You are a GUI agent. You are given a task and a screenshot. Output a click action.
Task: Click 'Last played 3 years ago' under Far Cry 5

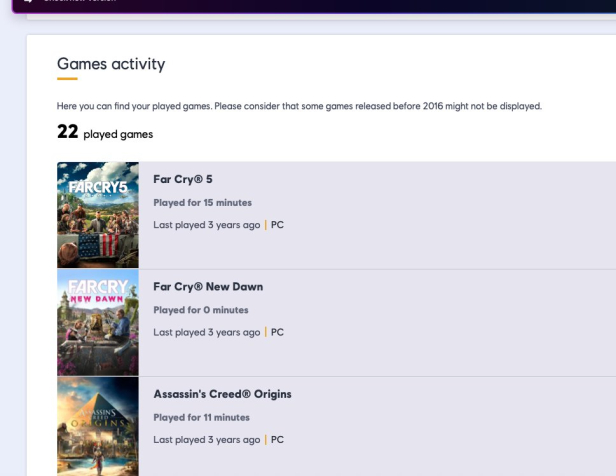[206, 225]
